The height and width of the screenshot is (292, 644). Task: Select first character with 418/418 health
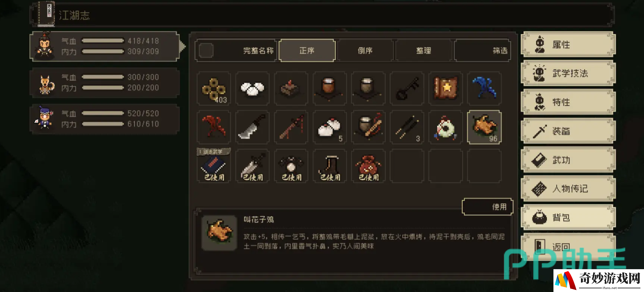coord(105,46)
